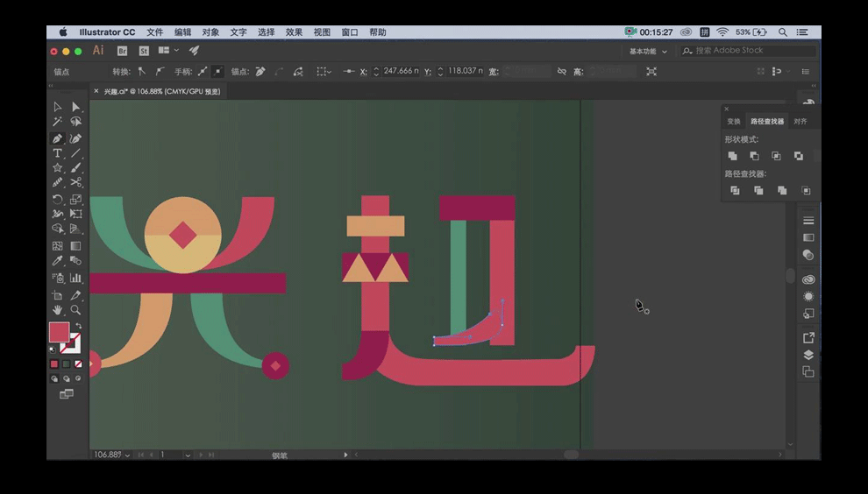868x494 pixels.
Task: Click the red fill color swatch
Action: (x=58, y=332)
